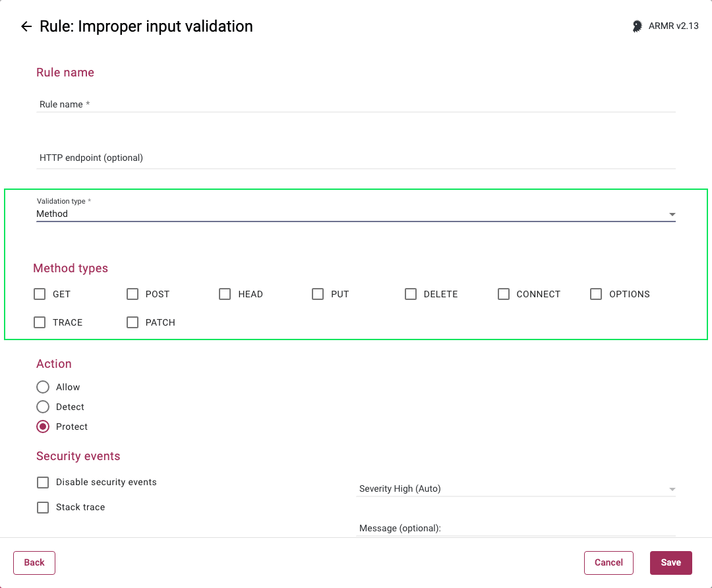Check the OPTIONS method checkbox
The image size is (712, 588).
pyautogui.click(x=596, y=294)
